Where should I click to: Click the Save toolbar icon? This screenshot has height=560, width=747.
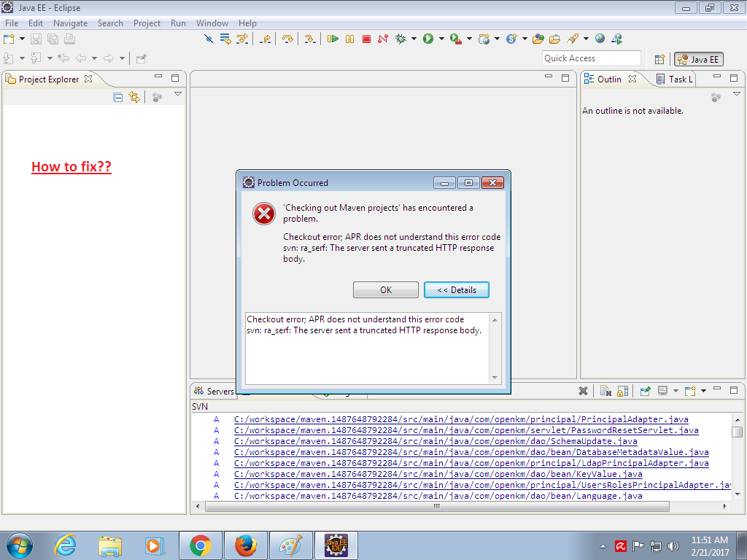tap(35, 38)
